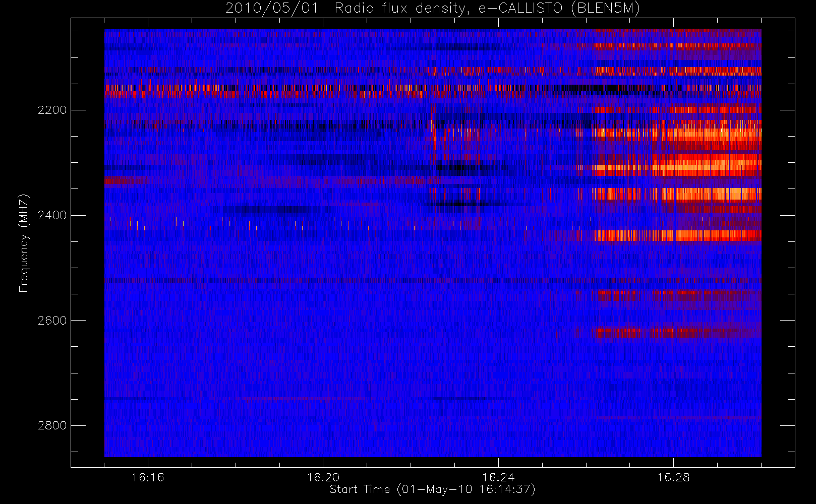
Task: Click the 16:16 time tick label
Action: (x=148, y=477)
